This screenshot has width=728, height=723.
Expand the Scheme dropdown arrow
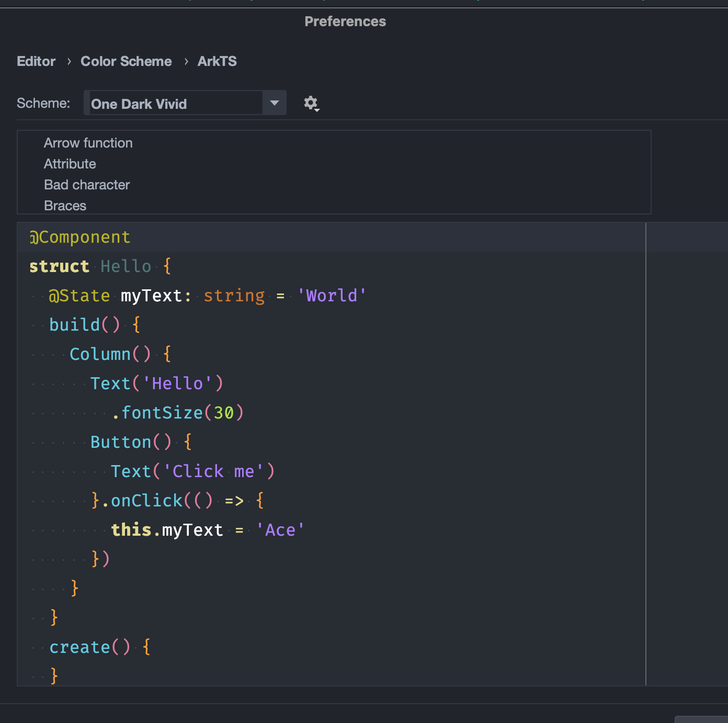(x=275, y=103)
